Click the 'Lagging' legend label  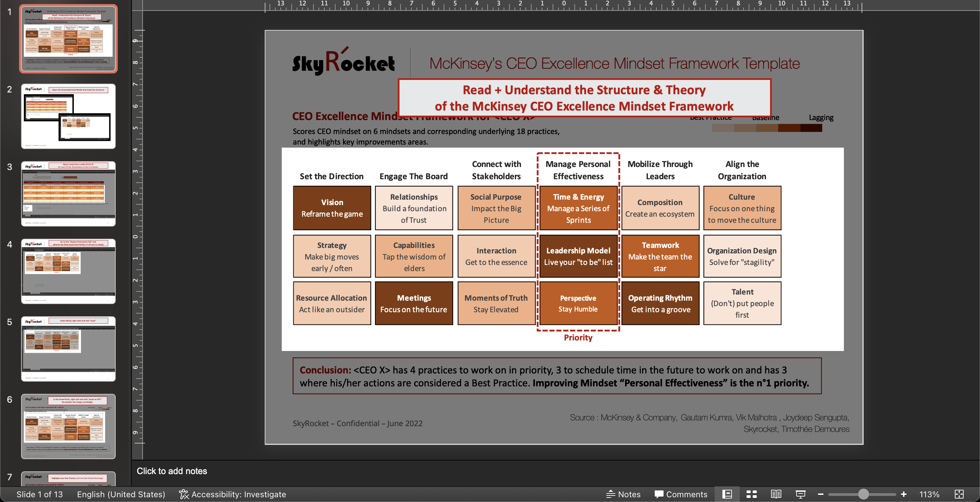(821, 118)
